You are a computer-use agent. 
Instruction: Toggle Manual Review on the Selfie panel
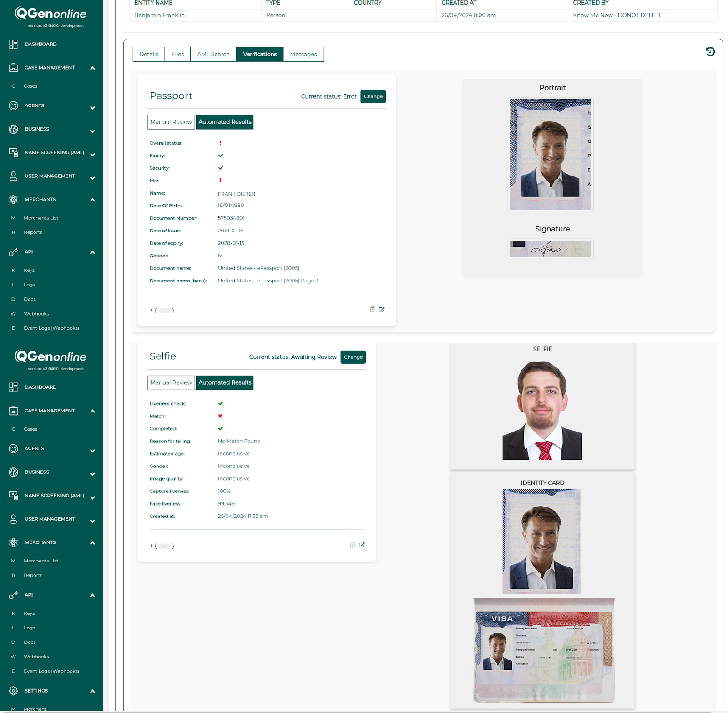point(171,382)
